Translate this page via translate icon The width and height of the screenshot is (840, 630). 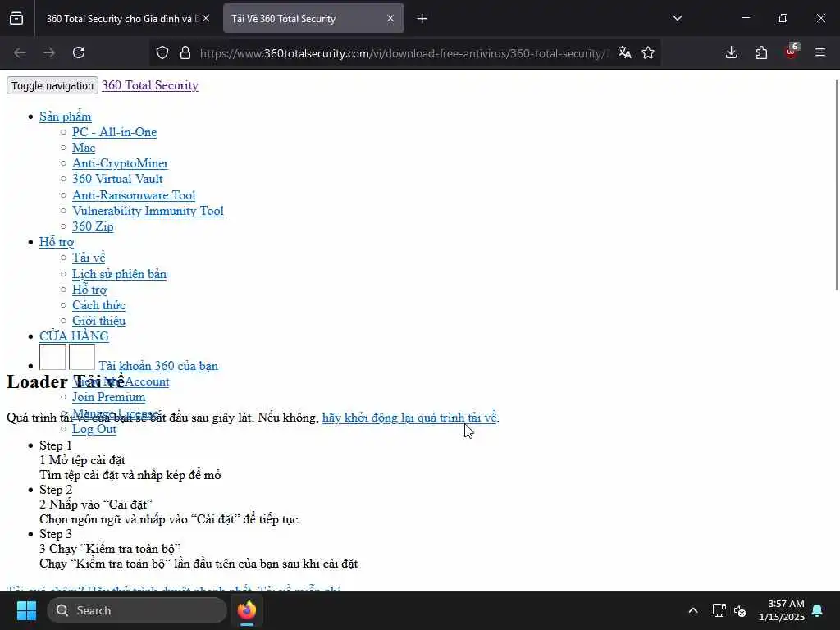click(x=624, y=52)
